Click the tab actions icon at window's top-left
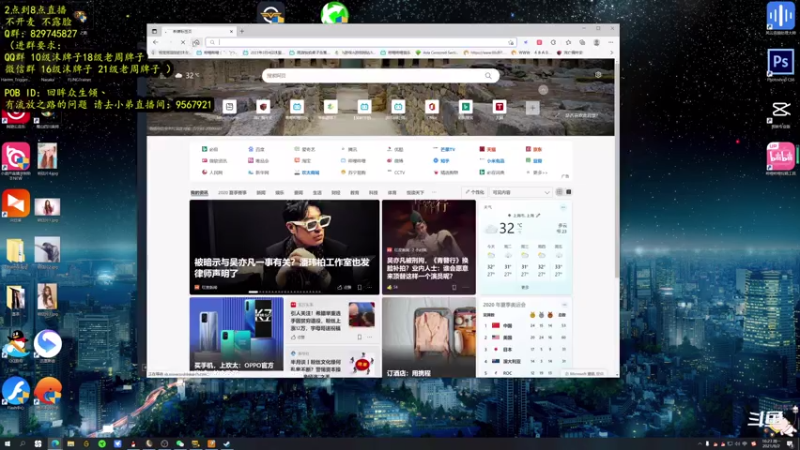The width and height of the screenshot is (800, 450). [155, 31]
